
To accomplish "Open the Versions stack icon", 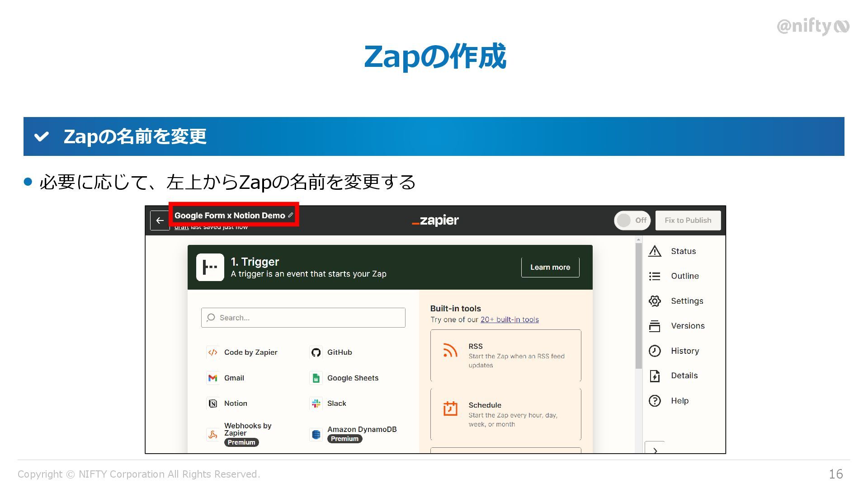I will click(x=655, y=326).
